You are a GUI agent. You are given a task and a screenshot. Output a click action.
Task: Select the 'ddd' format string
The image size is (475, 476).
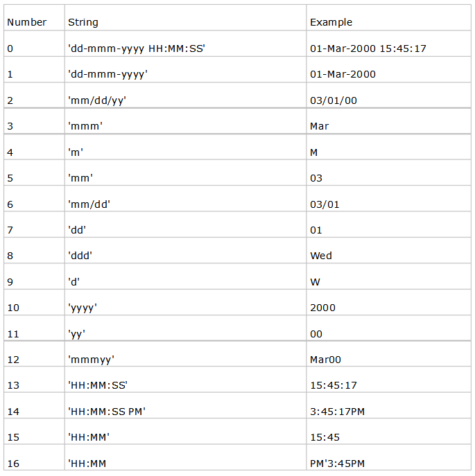click(x=80, y=256)
